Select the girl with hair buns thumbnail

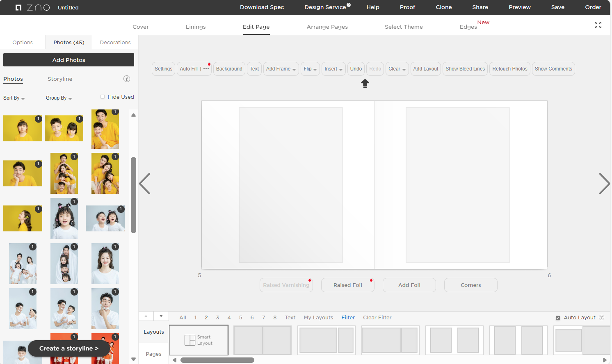click(64, 218)
